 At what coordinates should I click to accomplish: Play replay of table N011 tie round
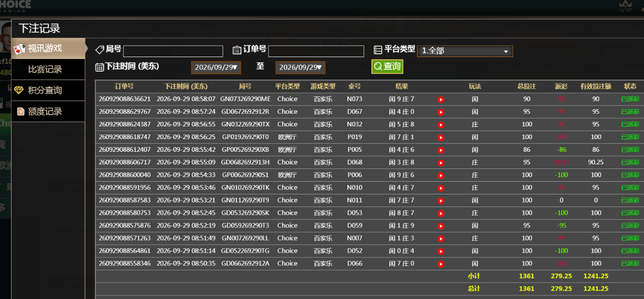click(441, 201)
